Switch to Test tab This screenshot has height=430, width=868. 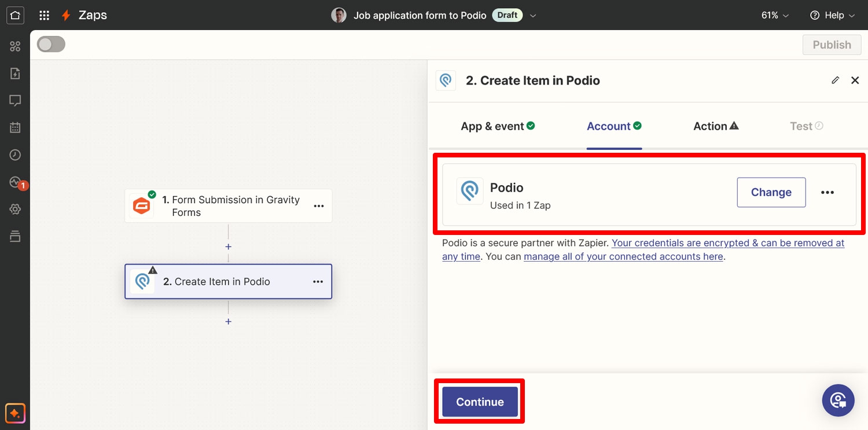(x=807, y=126)
